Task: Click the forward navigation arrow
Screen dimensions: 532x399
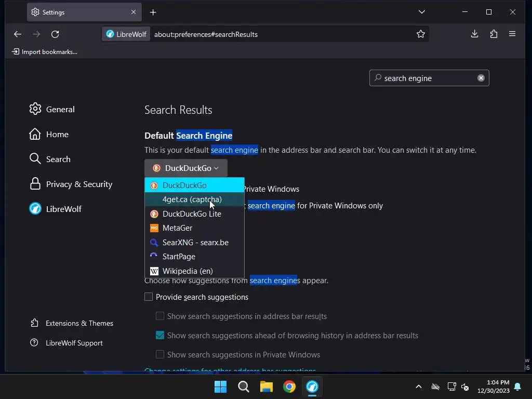Action: 36,34
